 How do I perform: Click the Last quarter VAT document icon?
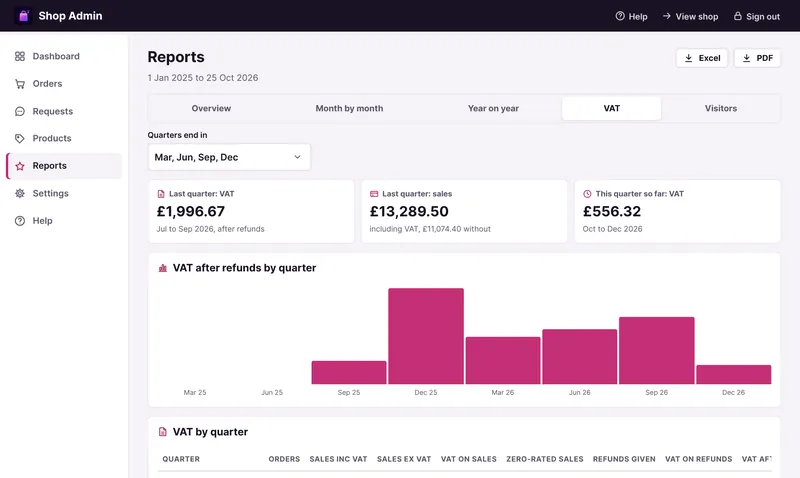pos(161,194)
